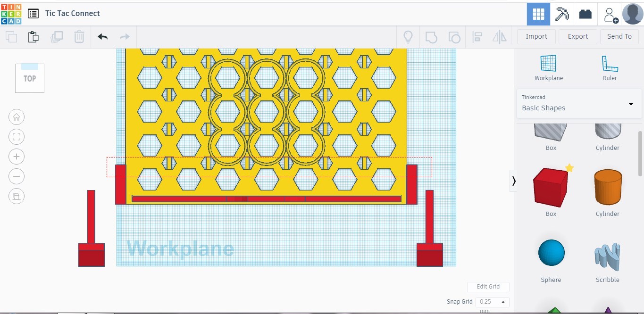Click the home view icon
Screen dimensions: 644x314
[17, 117]
